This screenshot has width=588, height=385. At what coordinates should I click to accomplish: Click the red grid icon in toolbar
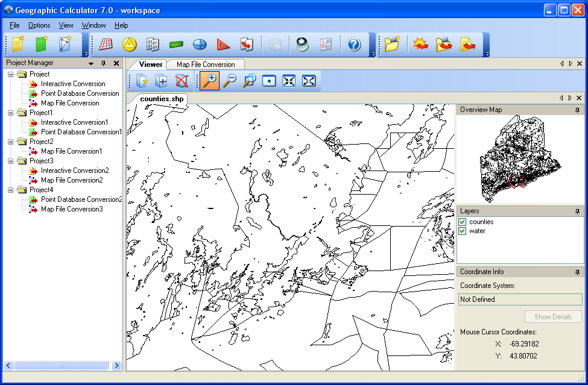point(106,45)
